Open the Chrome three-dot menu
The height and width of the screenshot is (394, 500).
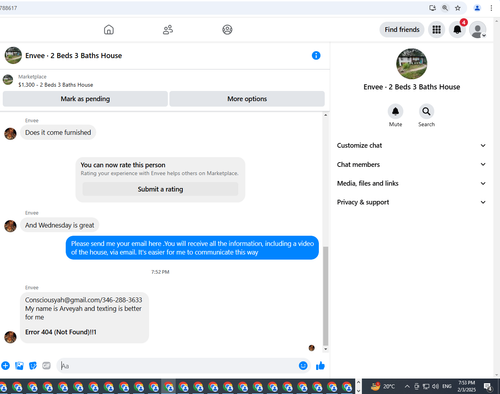(491, 8)
